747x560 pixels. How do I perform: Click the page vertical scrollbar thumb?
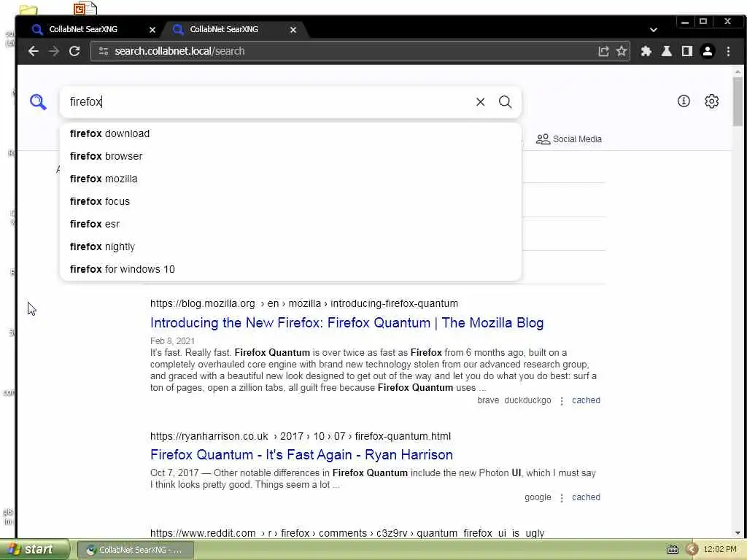coord(738,101)
